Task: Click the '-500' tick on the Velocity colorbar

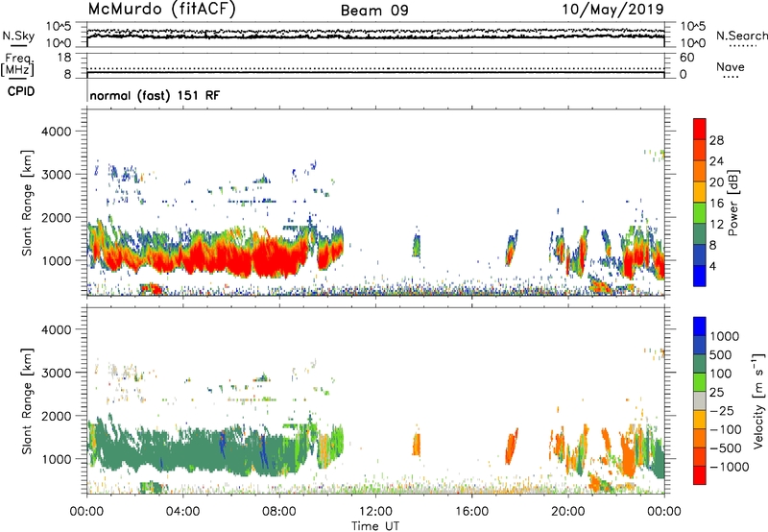Action: pos(726,447)
